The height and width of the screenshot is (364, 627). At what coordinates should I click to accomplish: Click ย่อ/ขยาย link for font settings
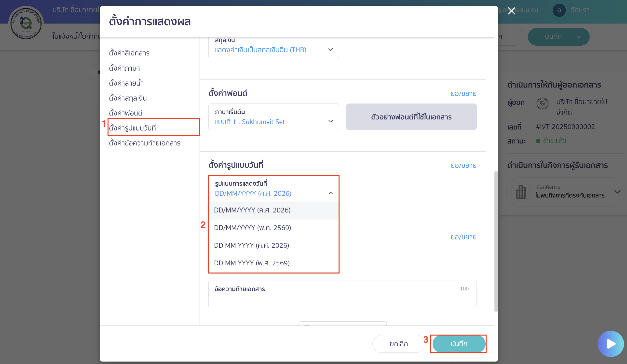[463, 93]
